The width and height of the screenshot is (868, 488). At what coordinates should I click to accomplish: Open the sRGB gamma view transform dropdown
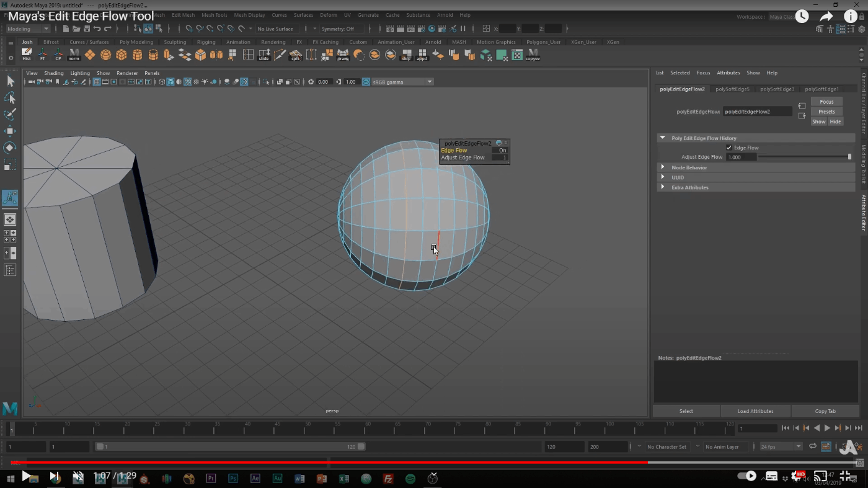coord(402,82)
